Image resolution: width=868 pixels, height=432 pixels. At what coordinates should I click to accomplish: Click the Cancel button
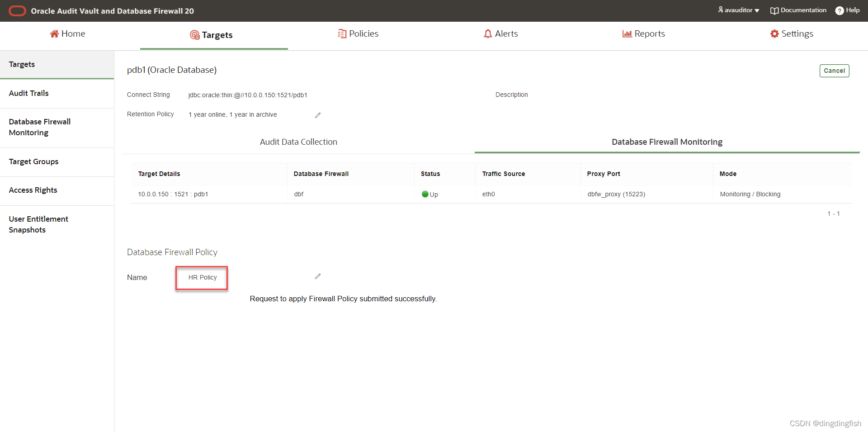pyautogui.click(x=834, y=71)
